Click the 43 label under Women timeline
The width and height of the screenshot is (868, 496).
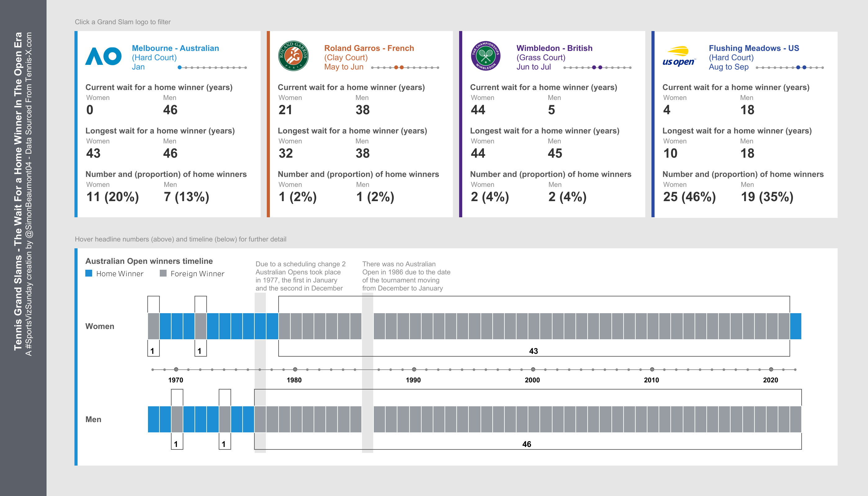[533, 351]
